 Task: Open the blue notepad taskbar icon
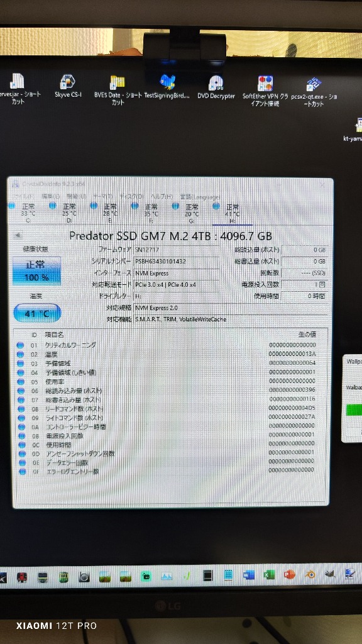point(229,576)
